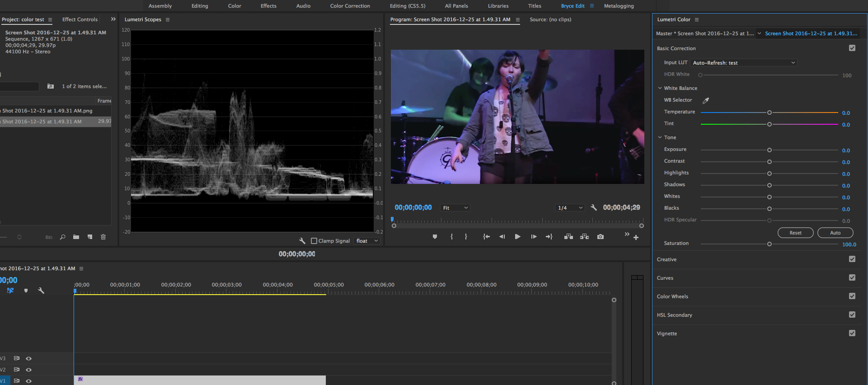The image size is (868, 385).
Task: Click the Program monitor settings wrench
Action: pos(594,208)
